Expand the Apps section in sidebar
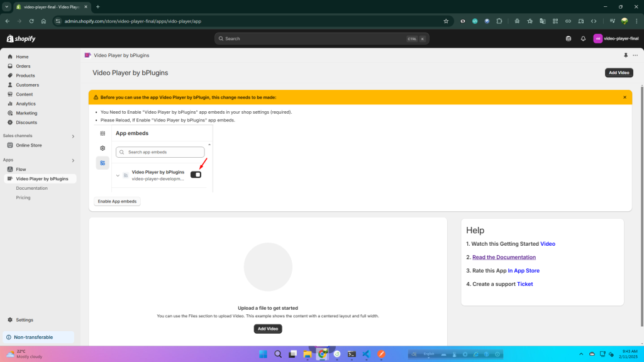644x362 pixels. (73, 160)
